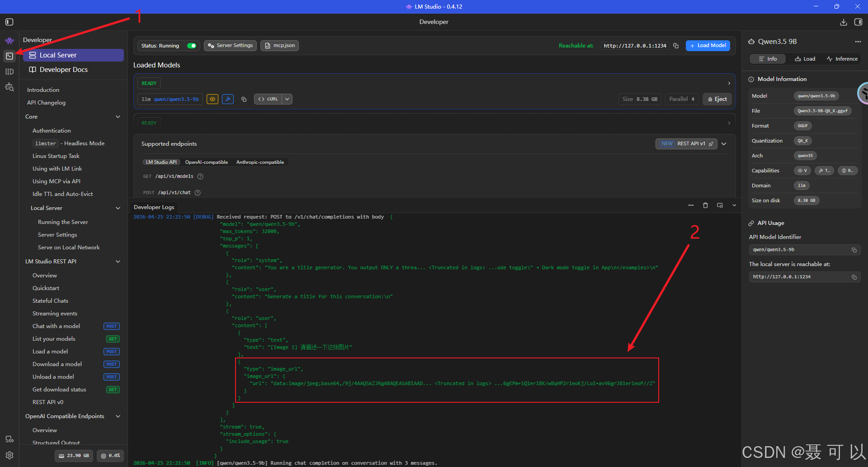
Task: Open the Developer terminal icon in sidebar
Action: point(9,56)
